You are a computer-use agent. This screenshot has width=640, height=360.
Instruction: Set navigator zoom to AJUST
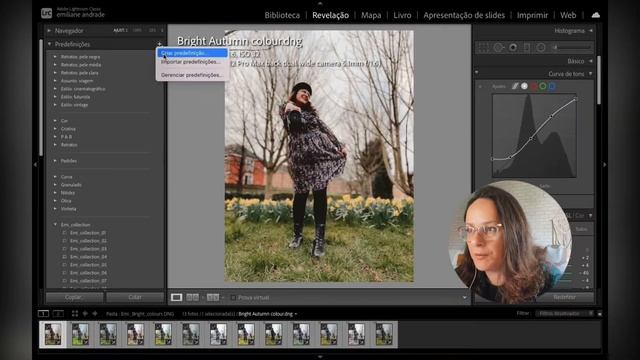pyautogui.click(x=120, y=31)
